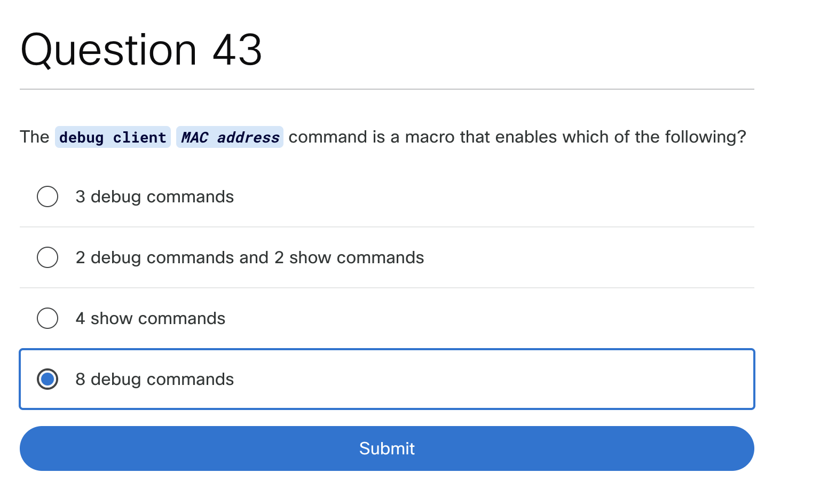
Task: Pick the "8 debug commands" radio button
Action: coord(48,379)
